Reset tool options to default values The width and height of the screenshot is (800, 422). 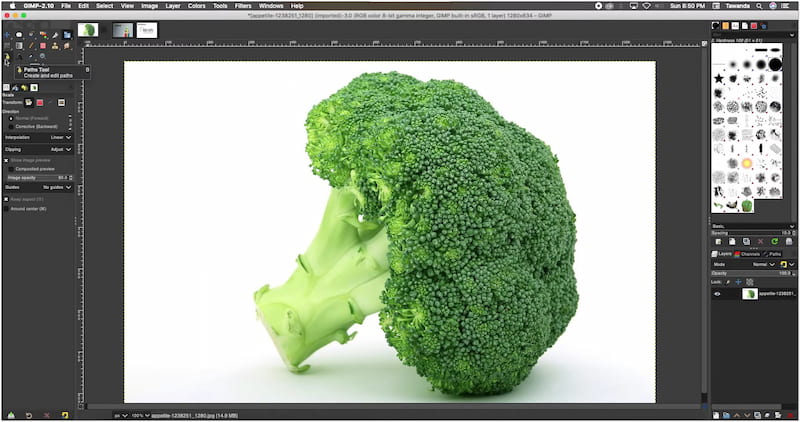(63, 414)
